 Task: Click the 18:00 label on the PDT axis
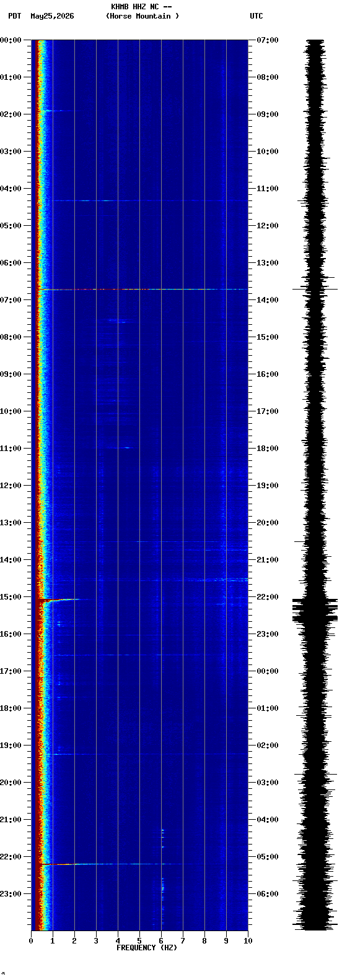click(11, 708)
